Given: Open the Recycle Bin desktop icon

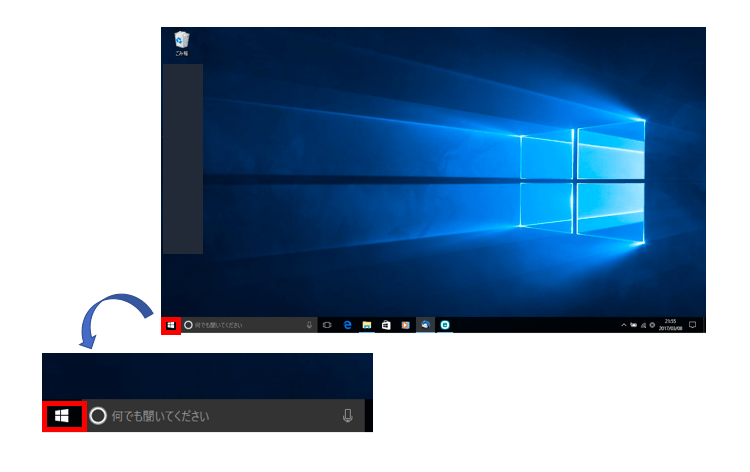Looking at the screenshot, I should [182, 44].
